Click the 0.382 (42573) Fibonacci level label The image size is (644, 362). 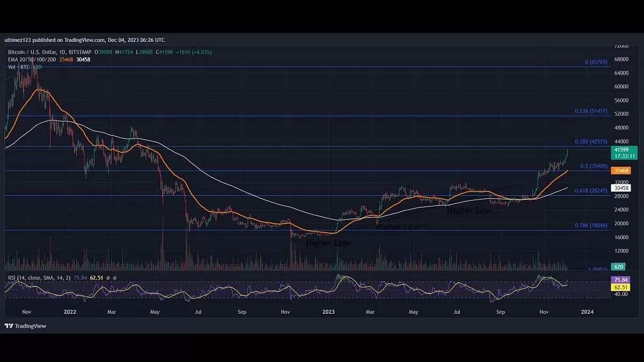(x=590, y=141)
